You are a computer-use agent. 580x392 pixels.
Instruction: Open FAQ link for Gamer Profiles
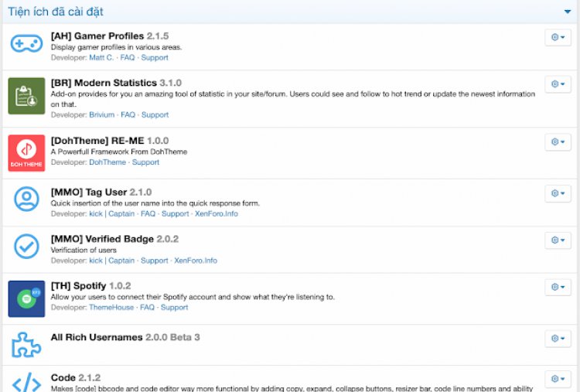click(x=128, y=58)
